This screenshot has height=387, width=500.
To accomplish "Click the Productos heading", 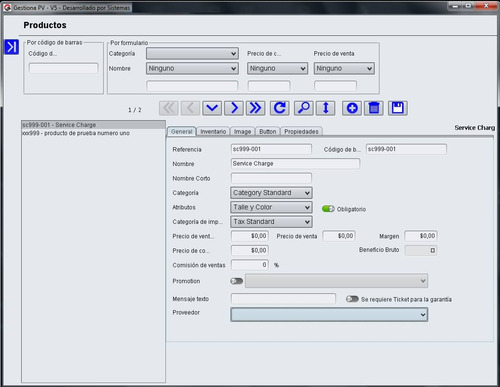I will tap(45, 25).
